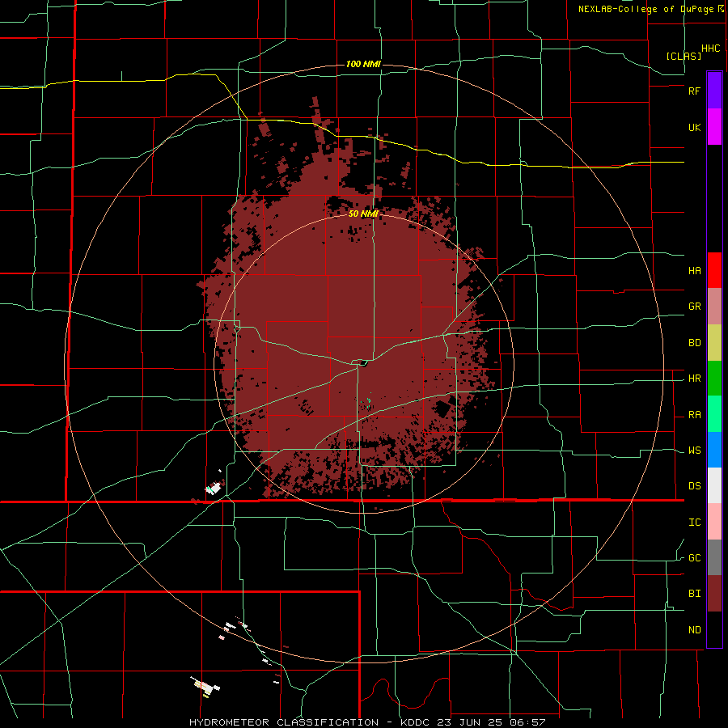Click the 'BD' legend label
The height and width of the screenshot is (728, 728).
(694, 343)
